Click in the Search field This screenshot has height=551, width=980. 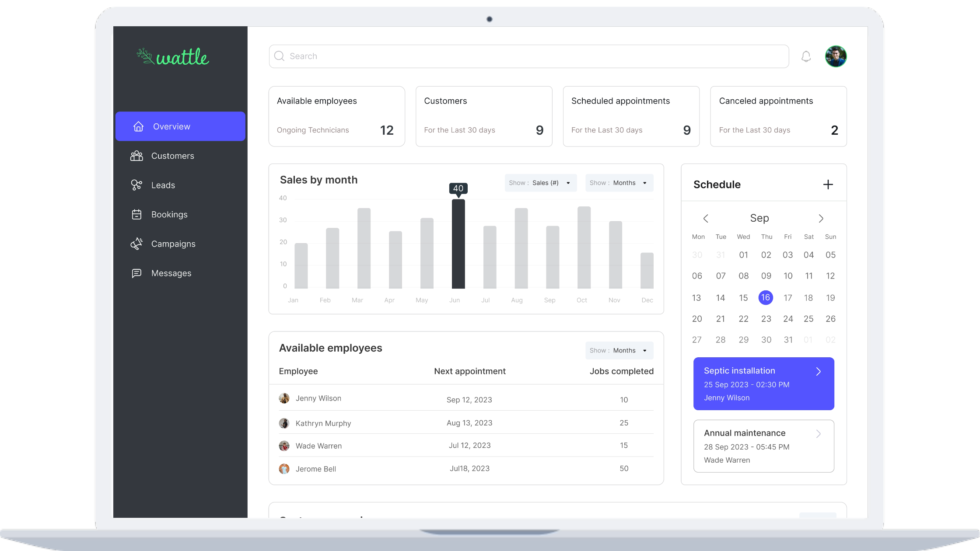pos(528,56)
